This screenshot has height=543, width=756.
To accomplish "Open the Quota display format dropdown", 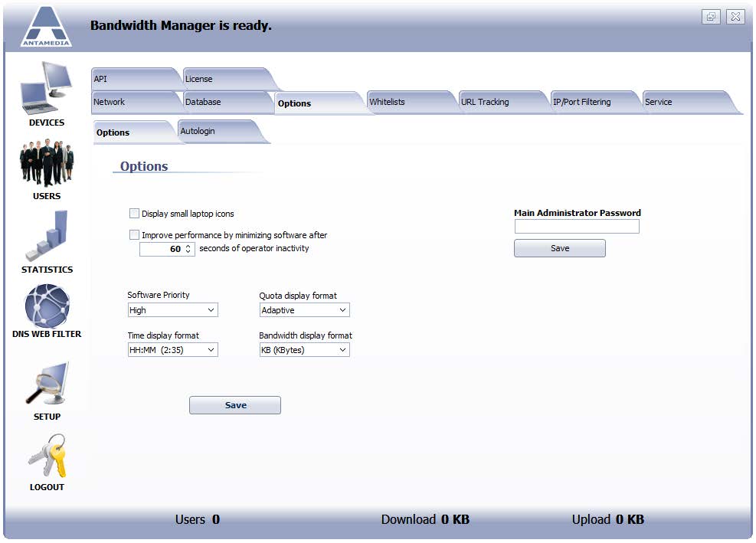I will coord(304,310).
